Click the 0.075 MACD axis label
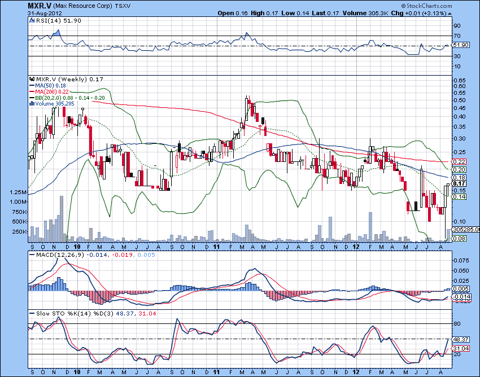480x377 pixels. tap(461, 261)
